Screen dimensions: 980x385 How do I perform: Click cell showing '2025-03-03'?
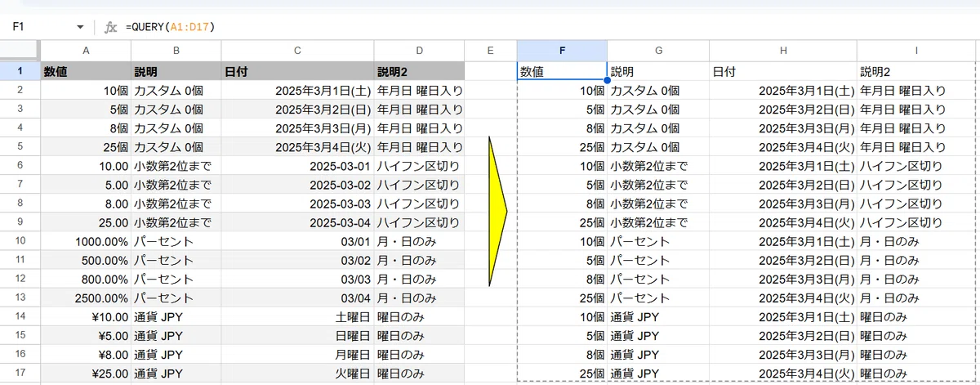pyautogui.click(x=297, y=204)
